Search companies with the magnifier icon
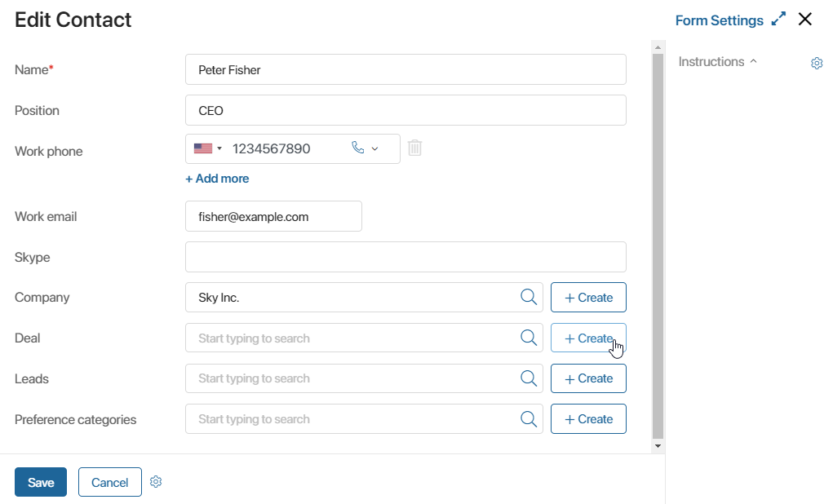Image resolution: width=833 pixels, height=504 pixels. [529, 297]
